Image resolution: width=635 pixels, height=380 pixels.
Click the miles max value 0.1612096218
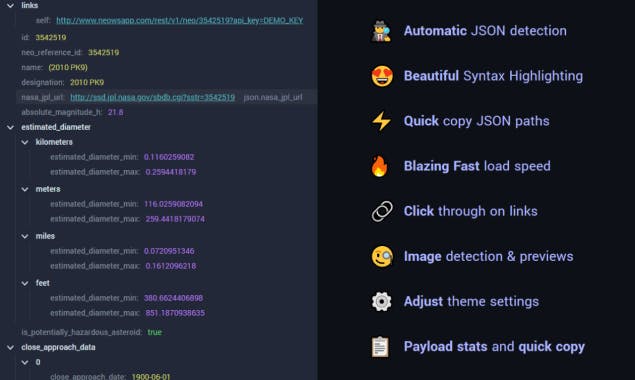point(170,266)
